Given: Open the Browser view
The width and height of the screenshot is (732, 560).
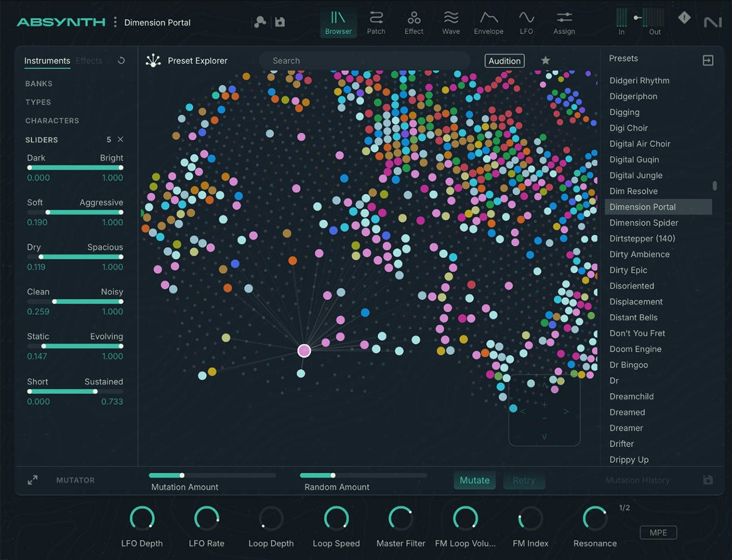Looking at the screenshot, I should tap(338, 23).
